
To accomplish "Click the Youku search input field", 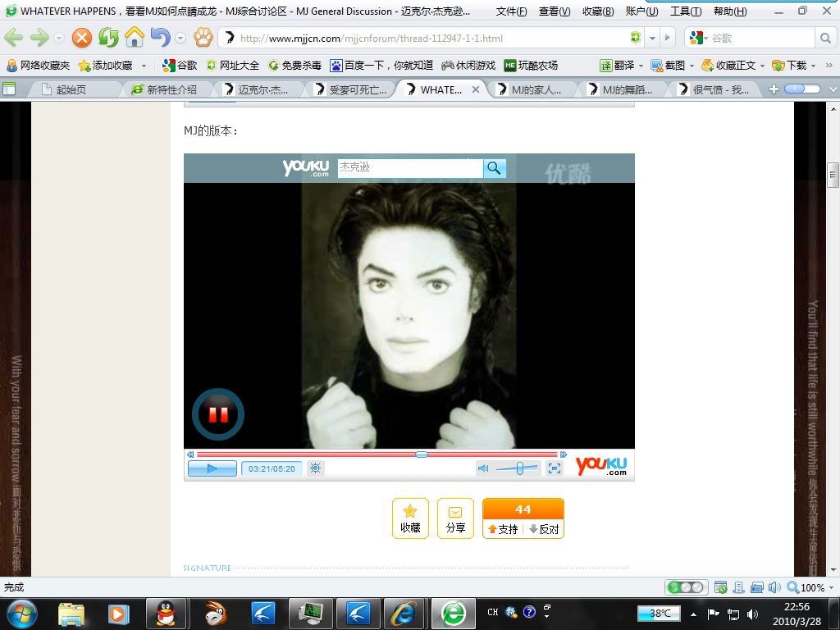I will point(409,168).
